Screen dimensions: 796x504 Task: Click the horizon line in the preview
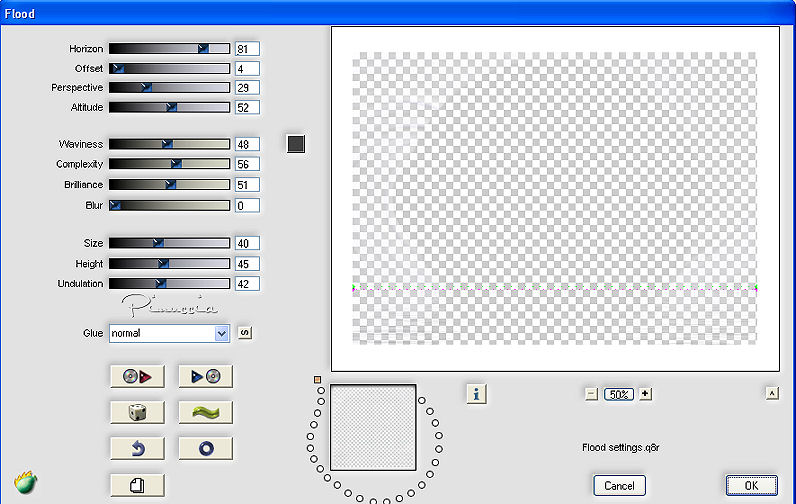click(554, 288)
